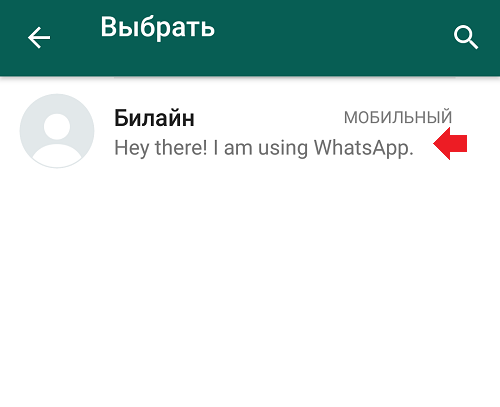Tap the person silhouette inside the avatar circle

tap(57, 140)
